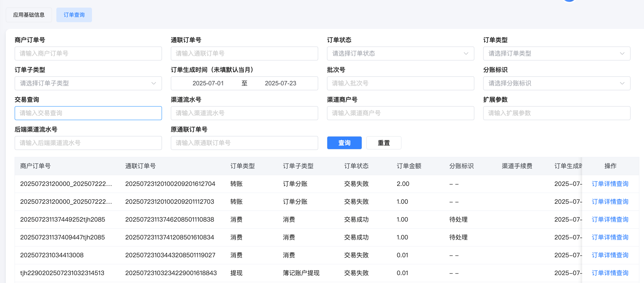This screenshot has width=644, height=283.
Task: Select the 订单查询 tab
Action: 74,15
